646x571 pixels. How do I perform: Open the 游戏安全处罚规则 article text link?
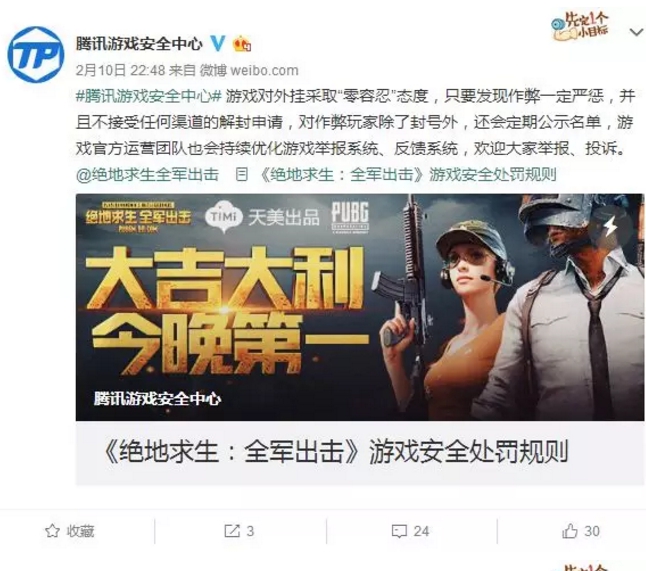point(408,175)
